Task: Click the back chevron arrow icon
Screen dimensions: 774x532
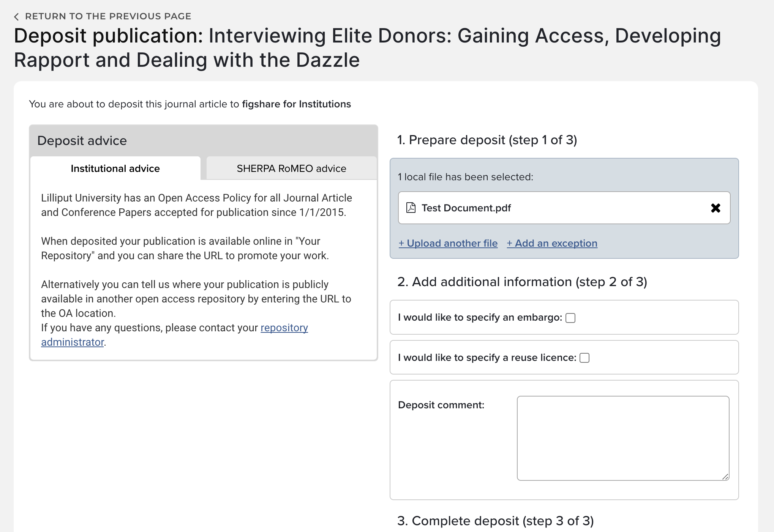Action: (x=16, y=17)
